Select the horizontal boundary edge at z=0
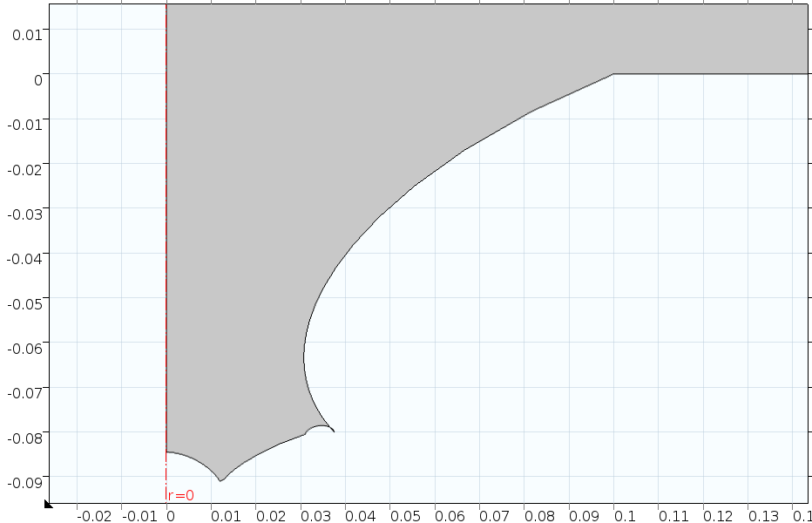This screenshot has height=523, width=812. 711,73
